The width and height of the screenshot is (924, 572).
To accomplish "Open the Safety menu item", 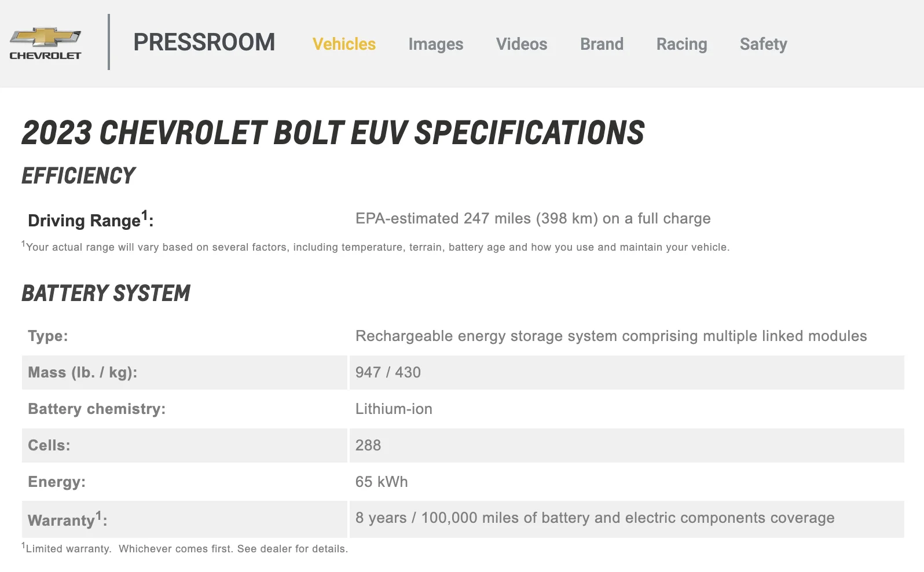I will point(763,45).
